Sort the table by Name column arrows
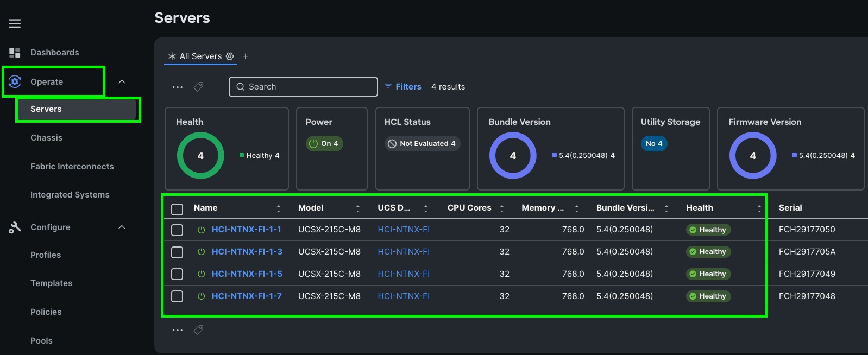Screen dimensions: 868x355 coord(279,208)
